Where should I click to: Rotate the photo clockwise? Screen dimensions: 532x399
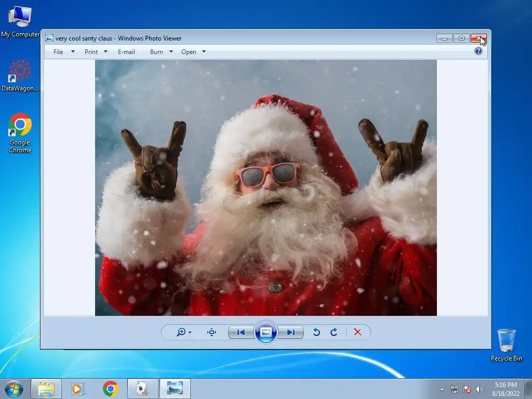334,332
